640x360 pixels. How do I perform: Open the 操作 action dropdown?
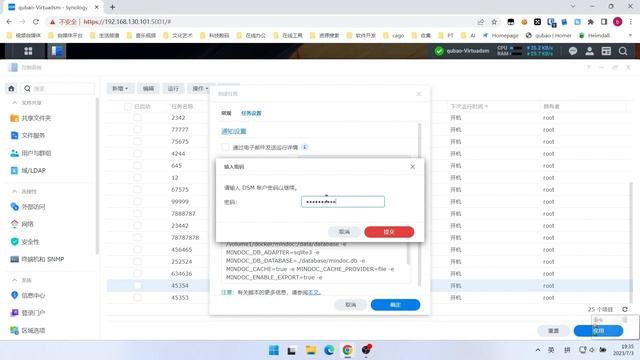pyautogui.click(x=200, y=89)
